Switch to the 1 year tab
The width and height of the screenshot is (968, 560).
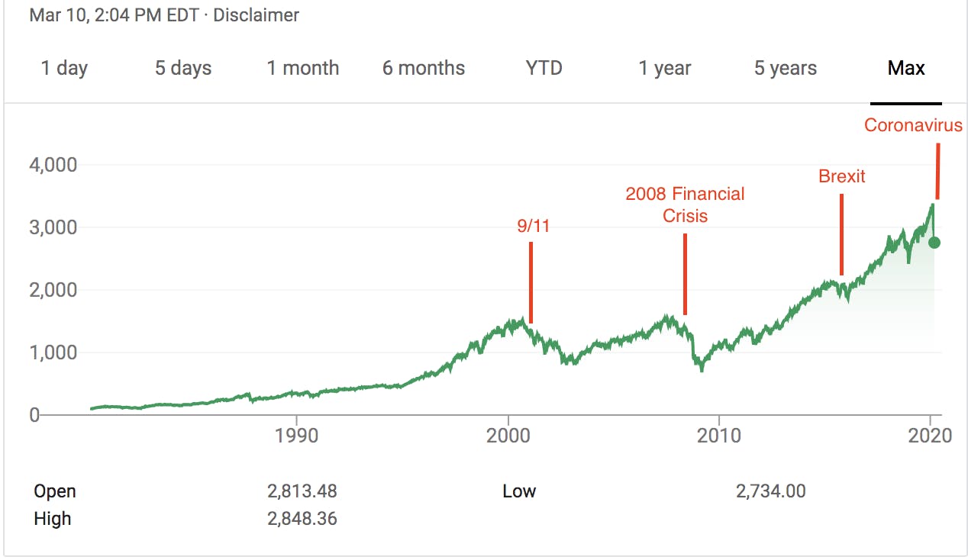coord(665,68)
